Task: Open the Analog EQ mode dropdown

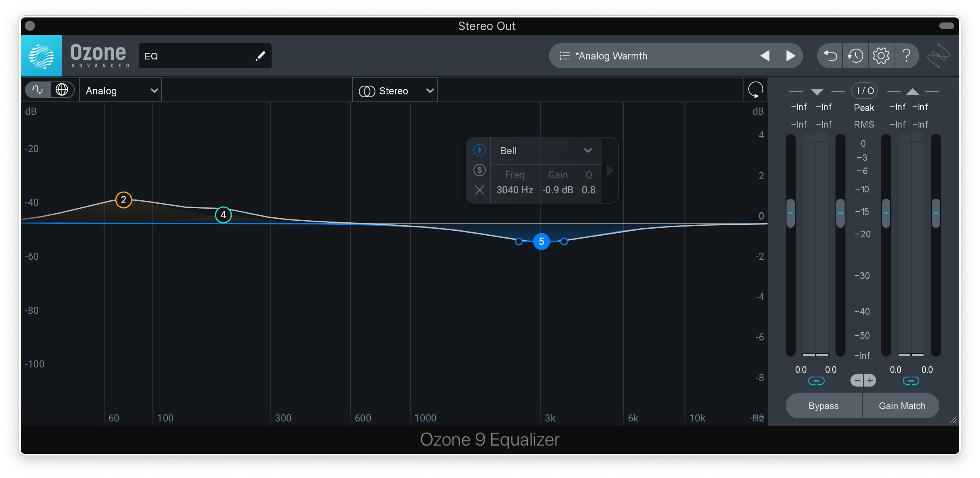Action: pyautogui.click(x=120, y=91)
